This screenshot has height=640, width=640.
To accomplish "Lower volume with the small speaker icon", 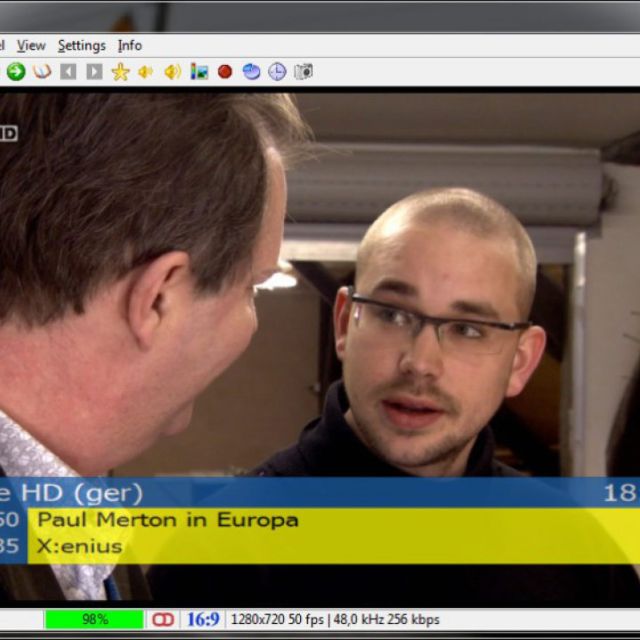I will pos(146,72).
